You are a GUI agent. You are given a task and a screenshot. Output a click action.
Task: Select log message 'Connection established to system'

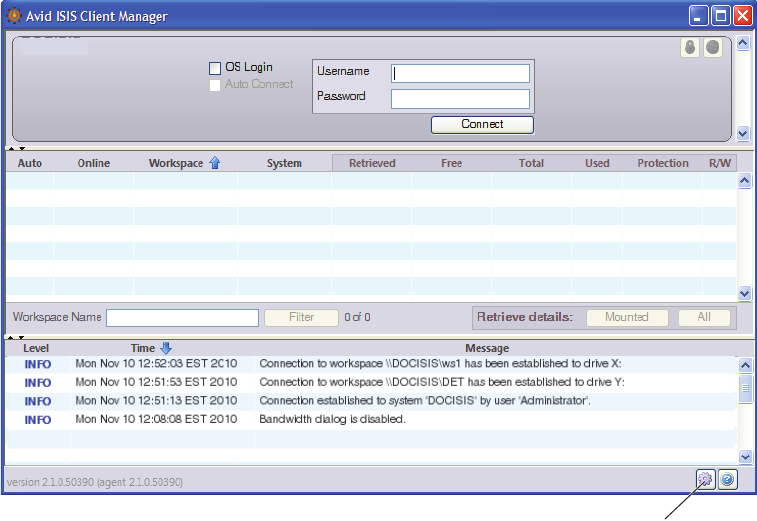coord(425,401)
